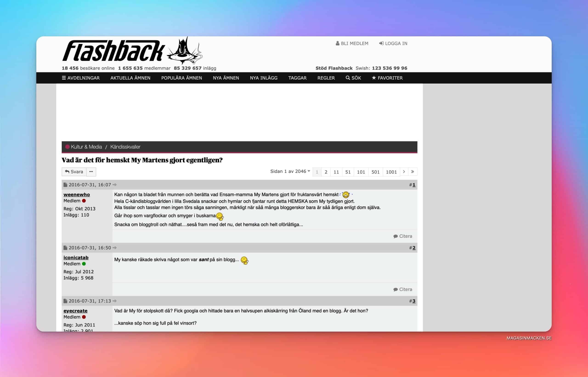Click the document icon on post dated 16:07
The height and width of the screenshot is (377, 588).
(65, 185)
